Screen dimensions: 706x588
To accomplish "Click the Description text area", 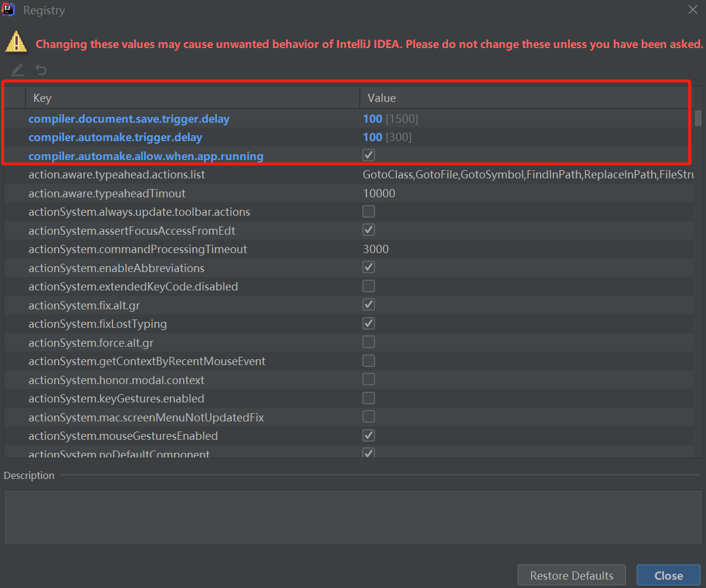I will 353,517.
